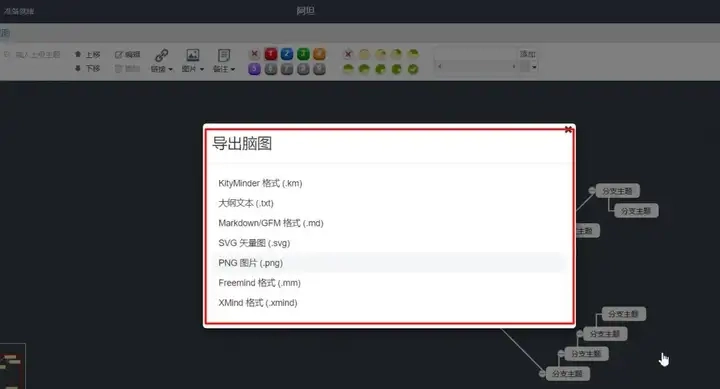Set progress to seven-eighths circle
The width and height of the screenshot is (720, 389).
tap(396, 69)
